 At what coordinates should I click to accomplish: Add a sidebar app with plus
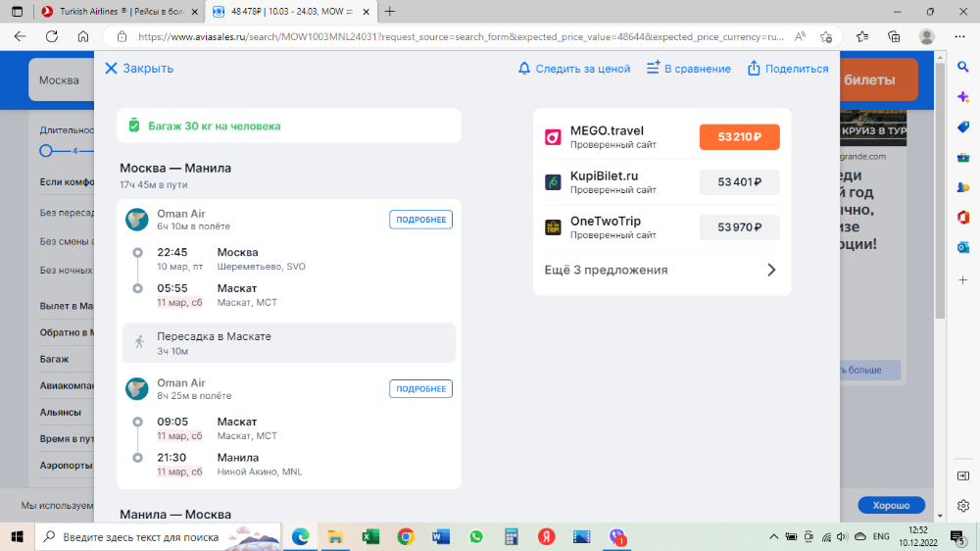click(x=963, y=280)
